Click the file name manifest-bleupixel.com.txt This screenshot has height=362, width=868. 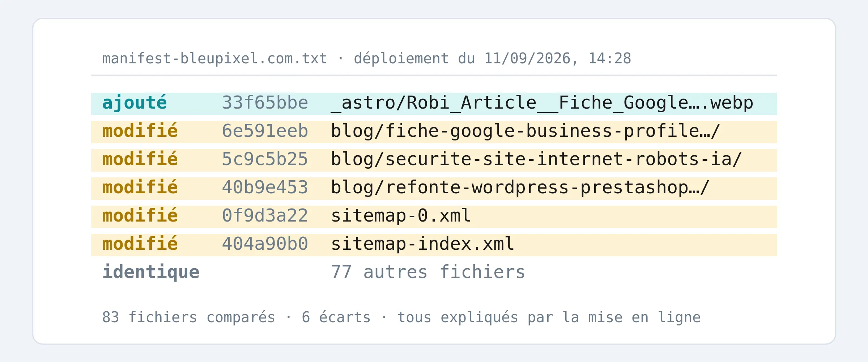(x=215, y=58)
